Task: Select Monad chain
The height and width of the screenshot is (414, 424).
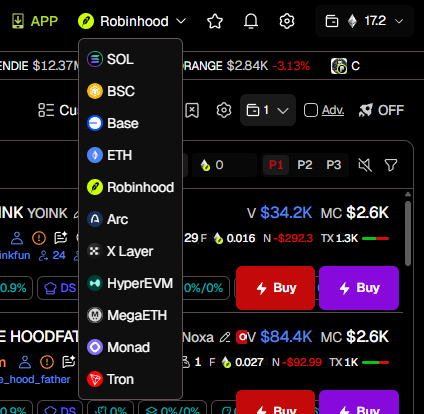Action: (130, 347)
